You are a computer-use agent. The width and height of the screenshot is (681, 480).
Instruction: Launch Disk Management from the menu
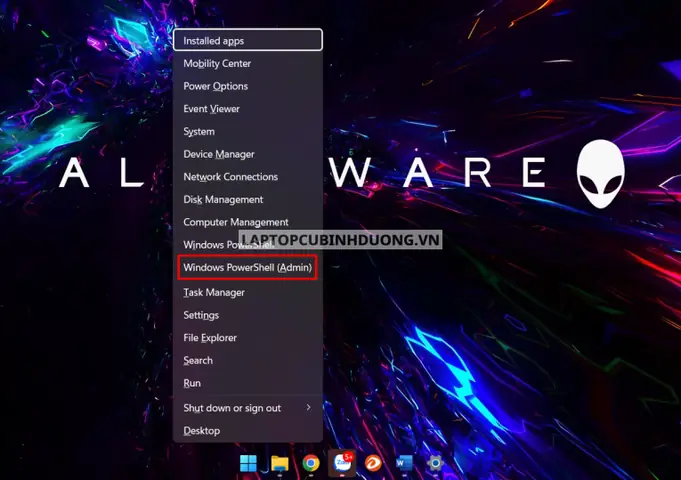248,199
